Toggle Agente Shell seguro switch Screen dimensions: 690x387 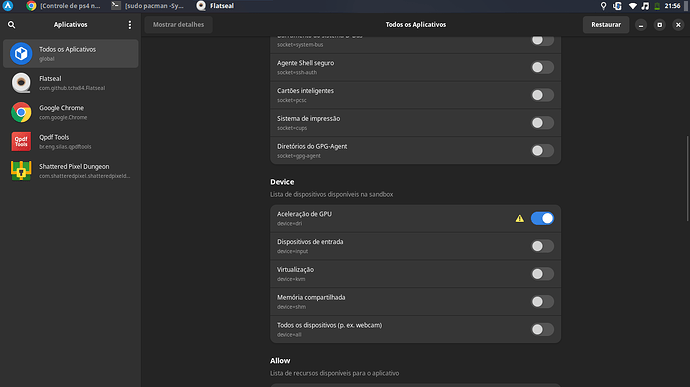pyautogui.click(x=542, y=67)
